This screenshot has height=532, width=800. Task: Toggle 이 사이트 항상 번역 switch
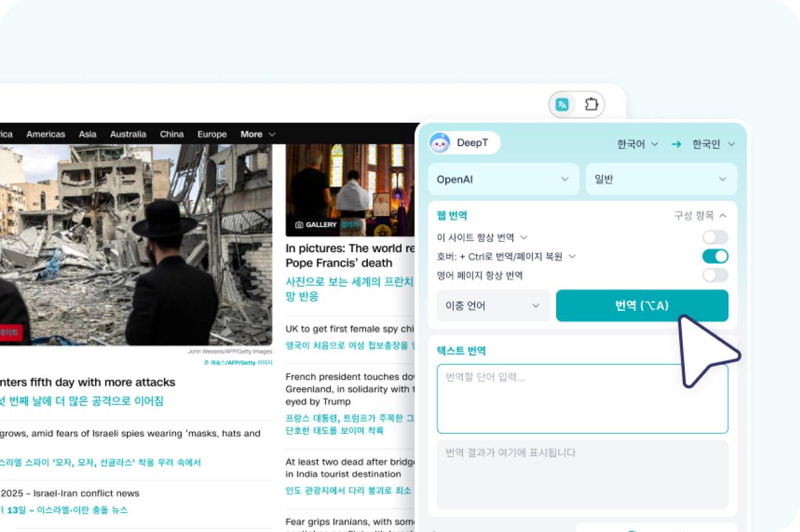pyautogui.click(x=715, y=237)
